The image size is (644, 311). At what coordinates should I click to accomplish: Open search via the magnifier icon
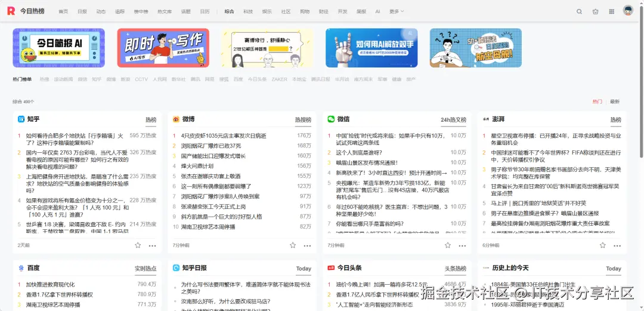(x=579, y=11)
